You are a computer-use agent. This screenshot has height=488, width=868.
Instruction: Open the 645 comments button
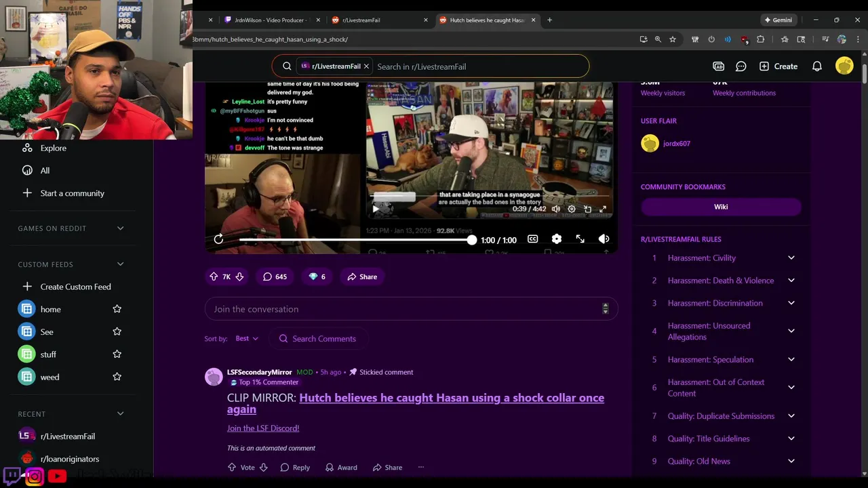pos(275,277)
